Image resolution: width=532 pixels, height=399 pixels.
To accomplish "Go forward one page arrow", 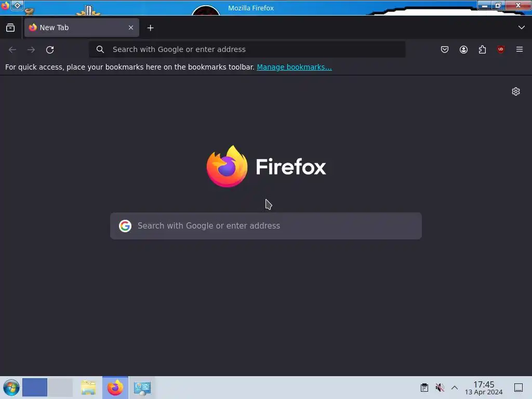I will point(31,49).
